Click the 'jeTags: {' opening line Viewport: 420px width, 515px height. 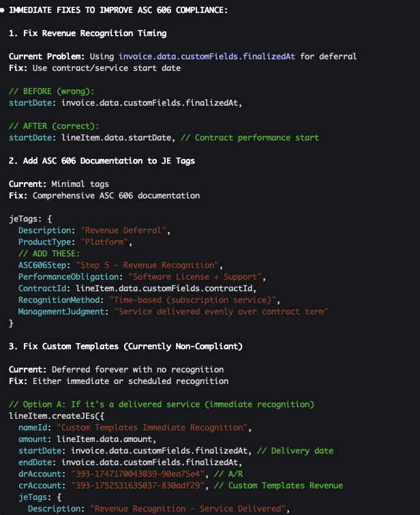coord(30,219)
